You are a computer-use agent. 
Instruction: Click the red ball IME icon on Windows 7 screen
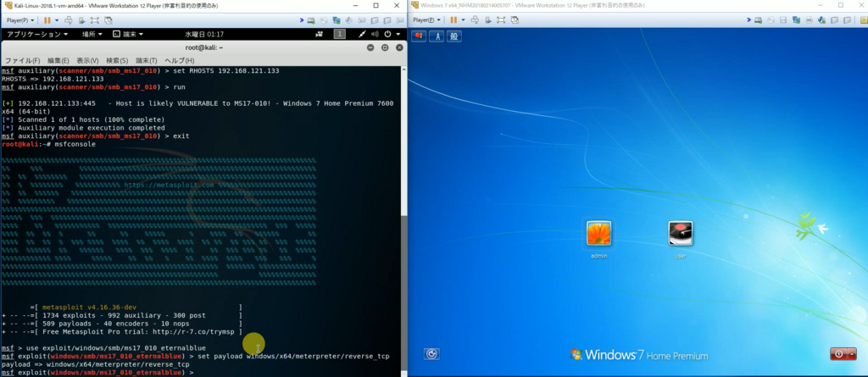point(419,36)
